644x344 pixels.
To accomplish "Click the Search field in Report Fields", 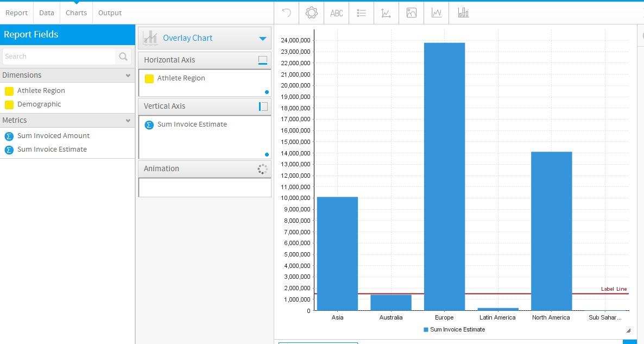I will click(x=60, y=57).
